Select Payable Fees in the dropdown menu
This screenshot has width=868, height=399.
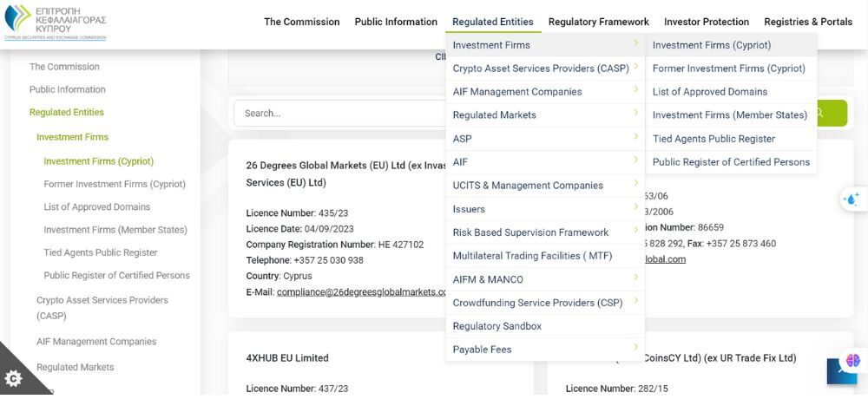pyautogui.click(x=482, y=350)
